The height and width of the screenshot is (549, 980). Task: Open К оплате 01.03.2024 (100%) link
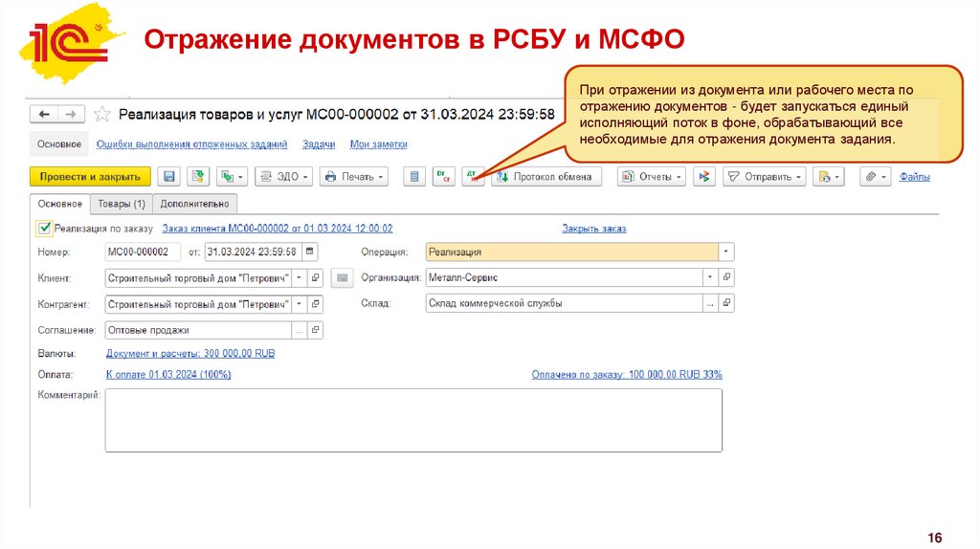coord(168,375)
